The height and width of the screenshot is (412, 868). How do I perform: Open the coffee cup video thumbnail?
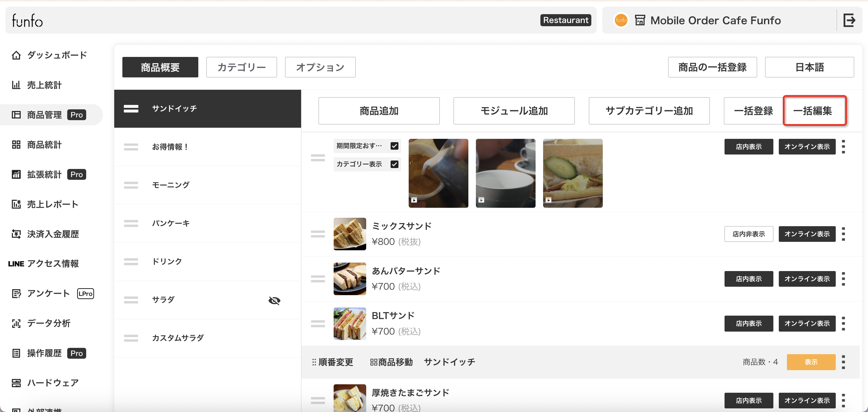click(x=505, y=173)
